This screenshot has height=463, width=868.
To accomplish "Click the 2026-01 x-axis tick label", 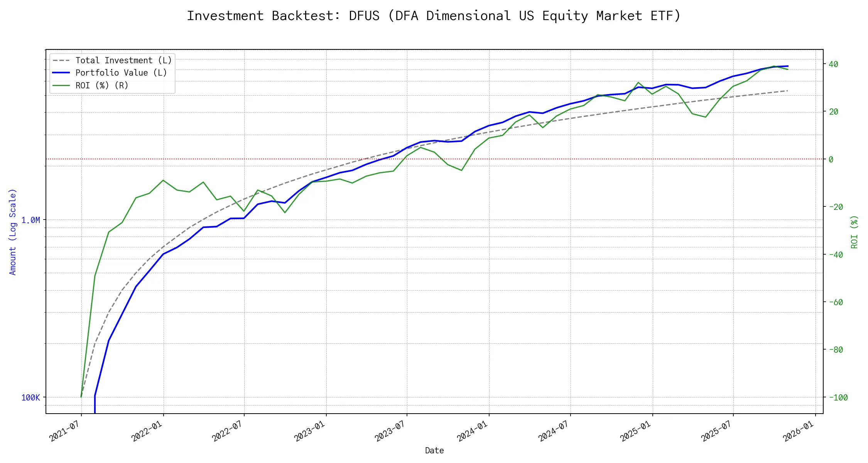I will tap(799, 431).
